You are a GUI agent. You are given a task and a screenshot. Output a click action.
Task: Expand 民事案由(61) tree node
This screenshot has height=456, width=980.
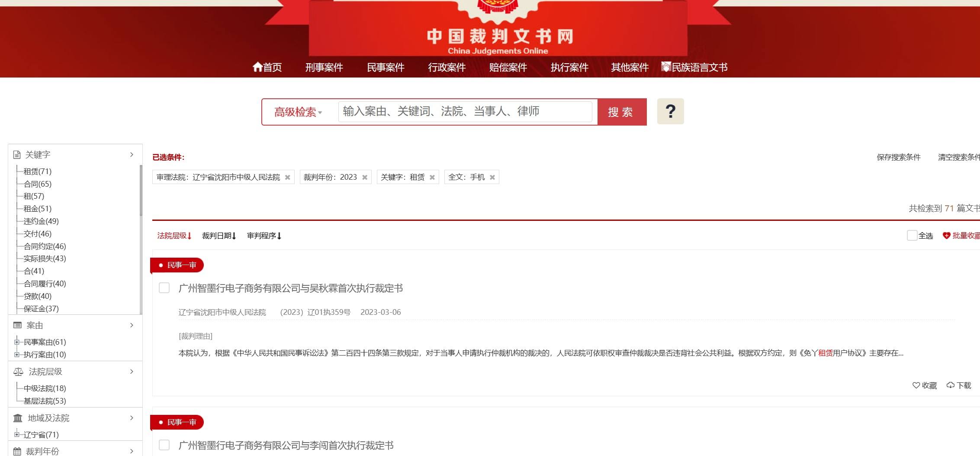(17, 342)
